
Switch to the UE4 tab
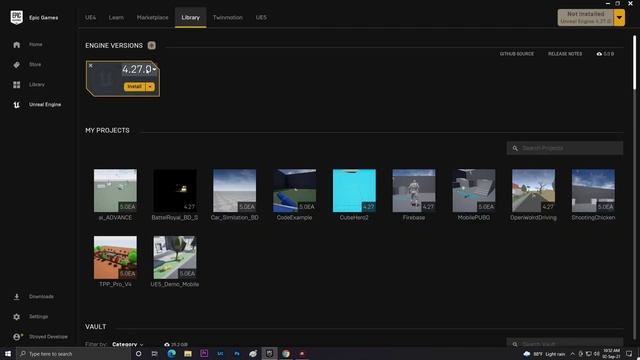tap(91, 18)
